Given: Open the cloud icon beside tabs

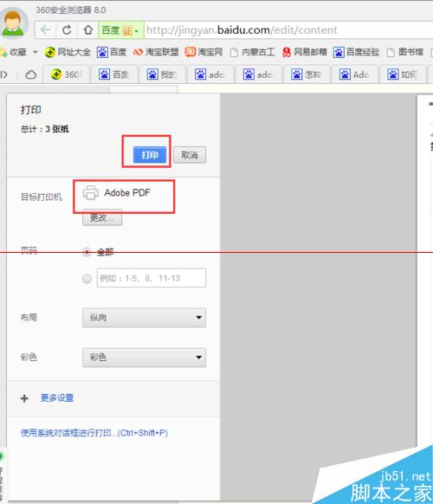Looking at the screenshot, I should [31, 74].
